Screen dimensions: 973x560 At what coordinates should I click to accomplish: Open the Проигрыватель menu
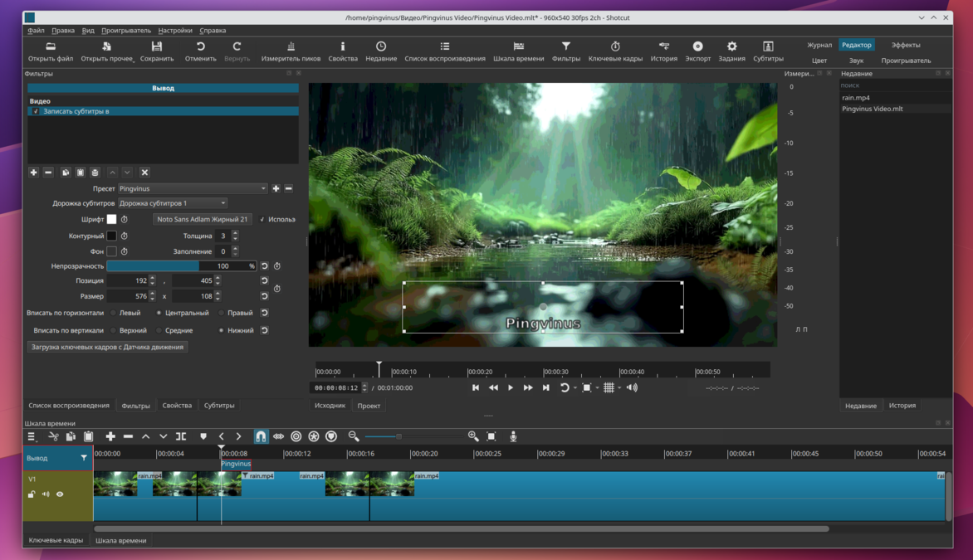pos(126,31)
